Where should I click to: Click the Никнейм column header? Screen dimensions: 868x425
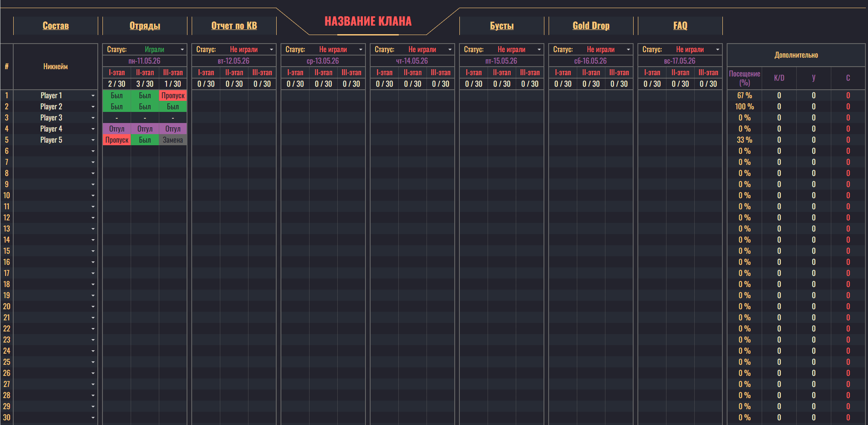[56, 67]
